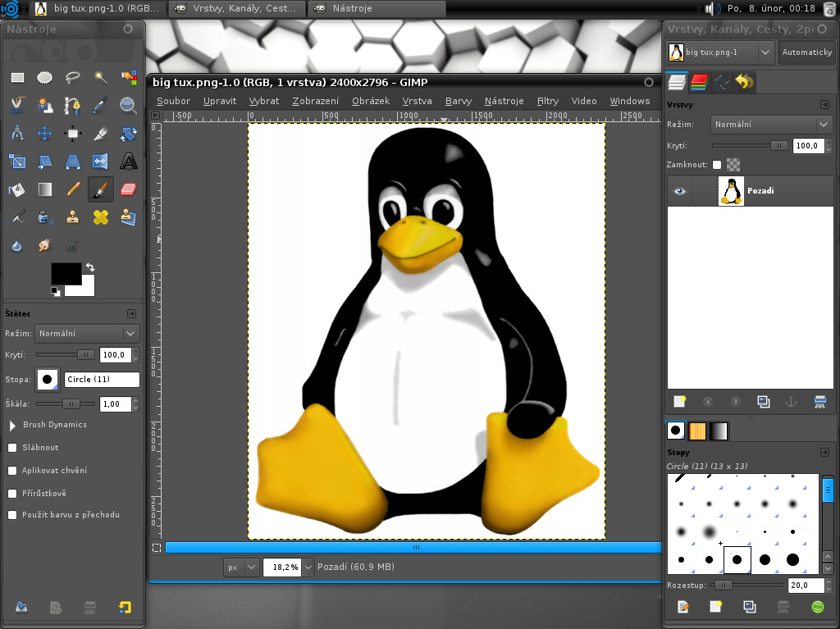This screenshot has width=840, height=629.
Task: Restore tool options to defaults
Action: (x=125, y=607)
